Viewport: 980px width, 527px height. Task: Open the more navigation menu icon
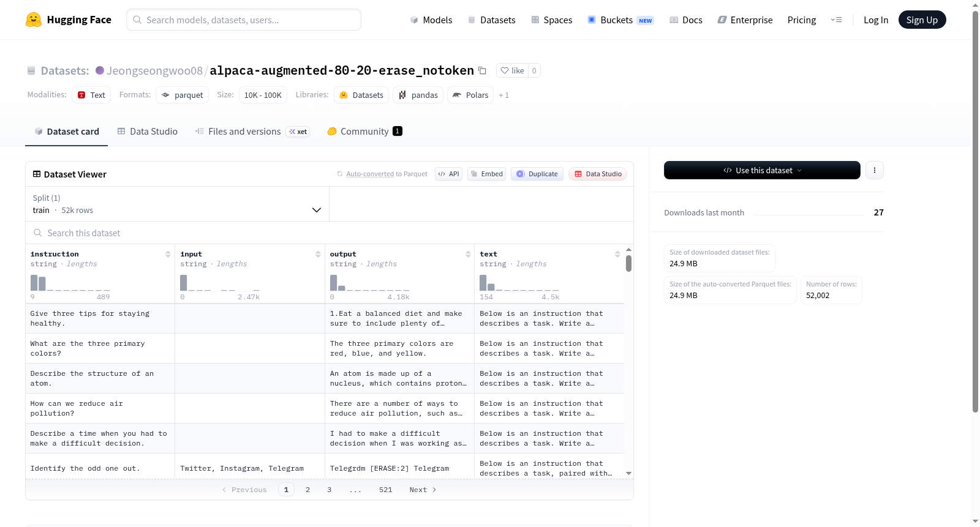836,20
